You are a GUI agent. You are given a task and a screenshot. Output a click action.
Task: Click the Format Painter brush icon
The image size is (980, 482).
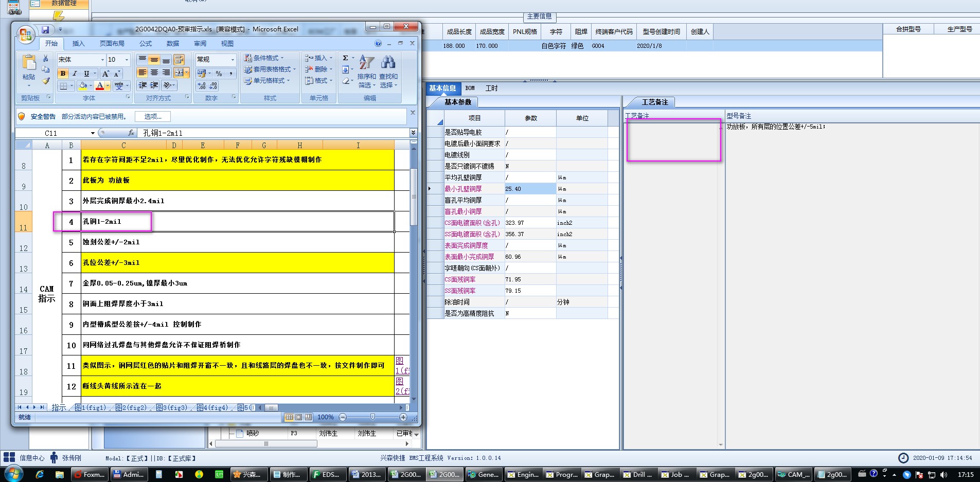(x=46, y=81)
